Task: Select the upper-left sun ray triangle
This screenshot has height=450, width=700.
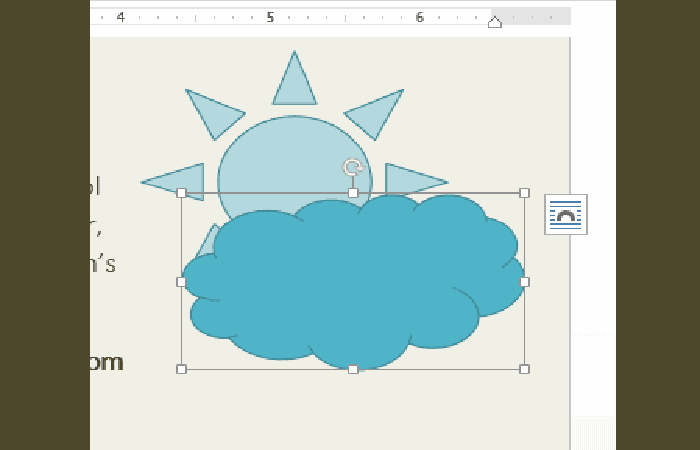Action: (214, 112)
